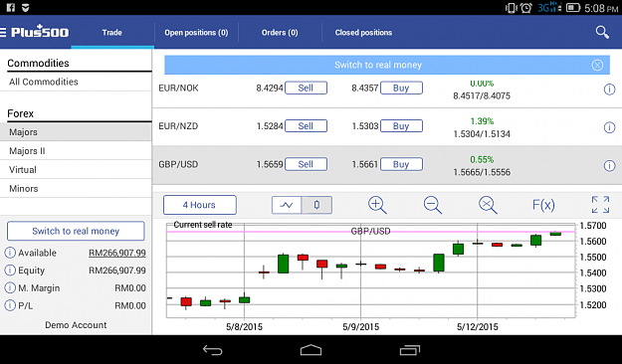The width and height of the screenshot is (622, 364).
Task: Click the 1.39% change value
Action: click(x=482, y=121)
